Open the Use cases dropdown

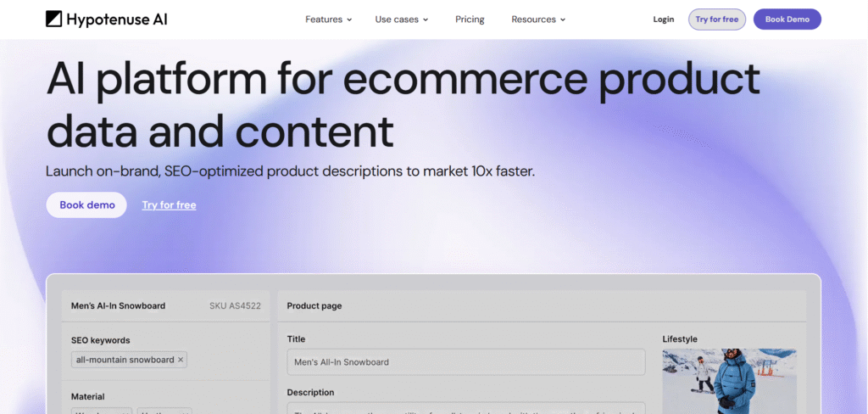click(401, 20)
